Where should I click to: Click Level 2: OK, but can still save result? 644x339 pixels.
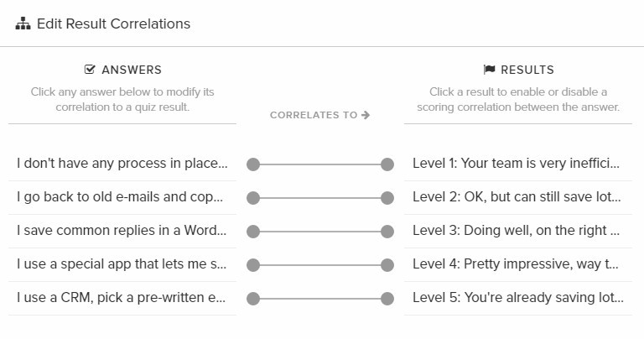tap(518, 197)
